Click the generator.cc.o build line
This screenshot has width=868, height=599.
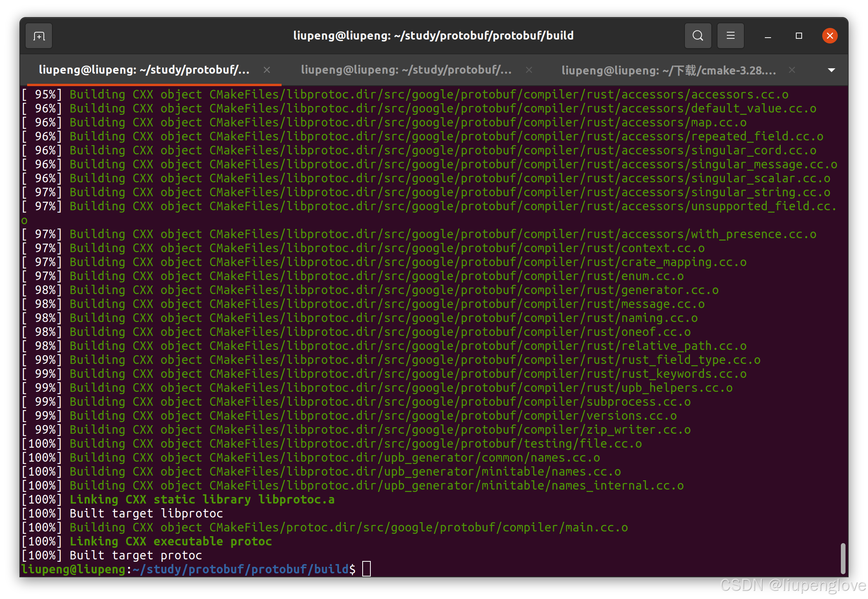click(370, 290)
